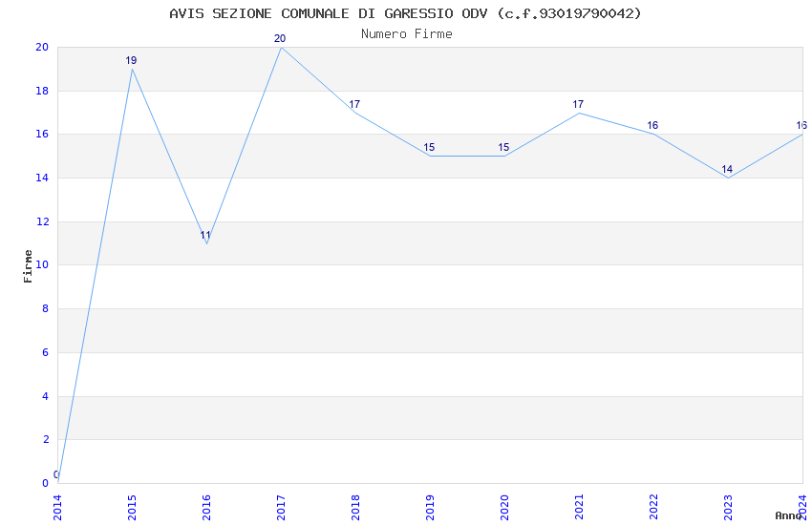The image size is (812, 525).
Task: Click x-axis year label 2017
Action: tap(281, 508)
